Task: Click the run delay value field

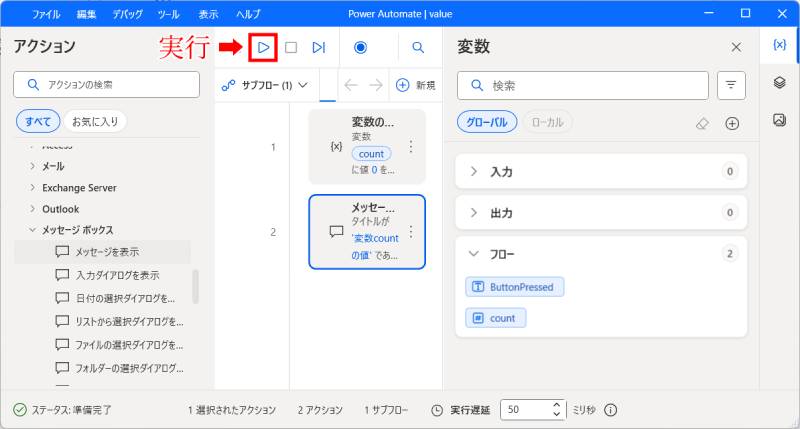Action: tap(527, 410)
